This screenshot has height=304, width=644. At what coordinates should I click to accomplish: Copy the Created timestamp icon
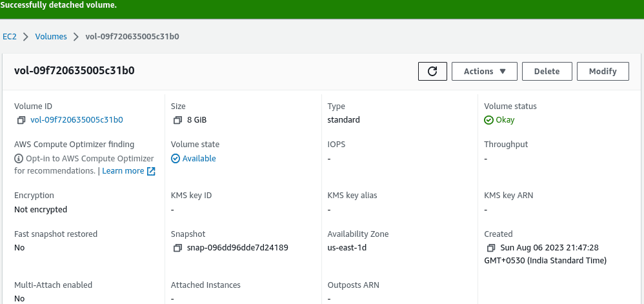pos(491,248)
